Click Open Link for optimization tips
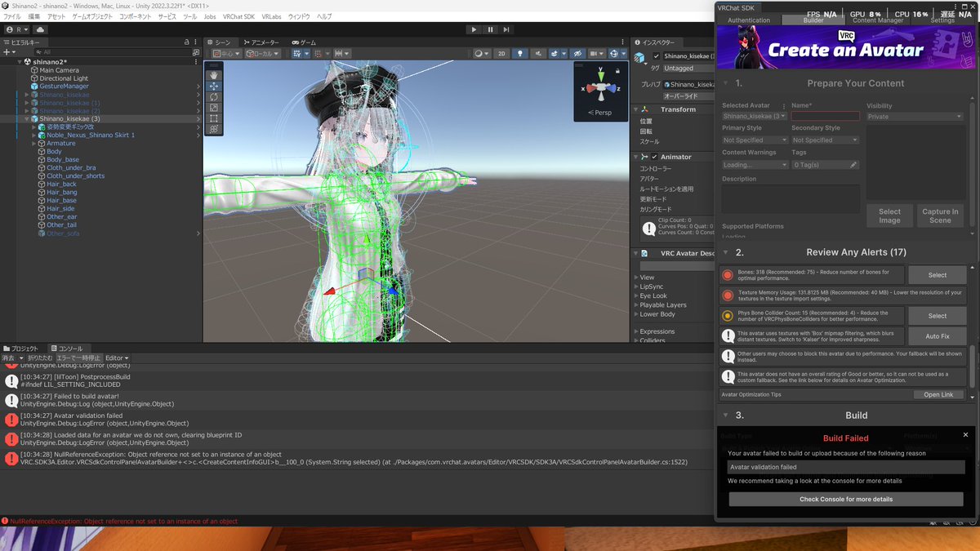The width and height of the screenshot is (980, 551). coord(938,394)
